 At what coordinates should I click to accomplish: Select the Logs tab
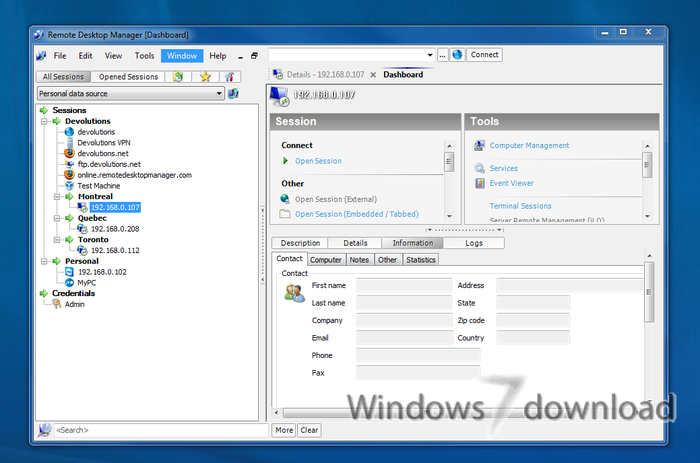[x=474, y=243]
